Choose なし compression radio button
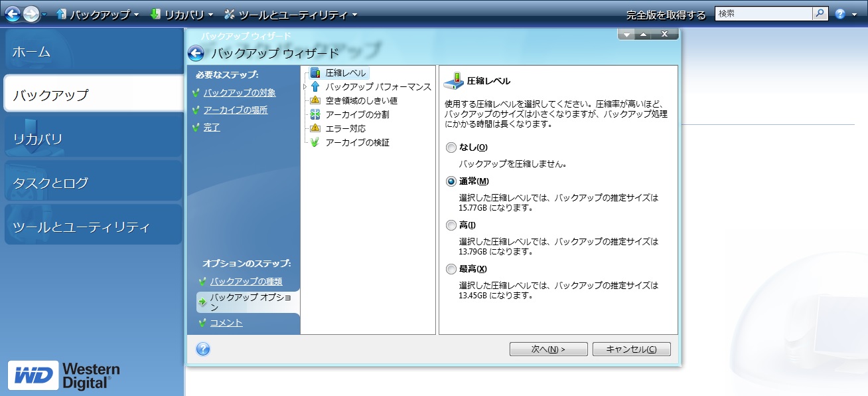 pyautogui.click(x=451, y=147)
